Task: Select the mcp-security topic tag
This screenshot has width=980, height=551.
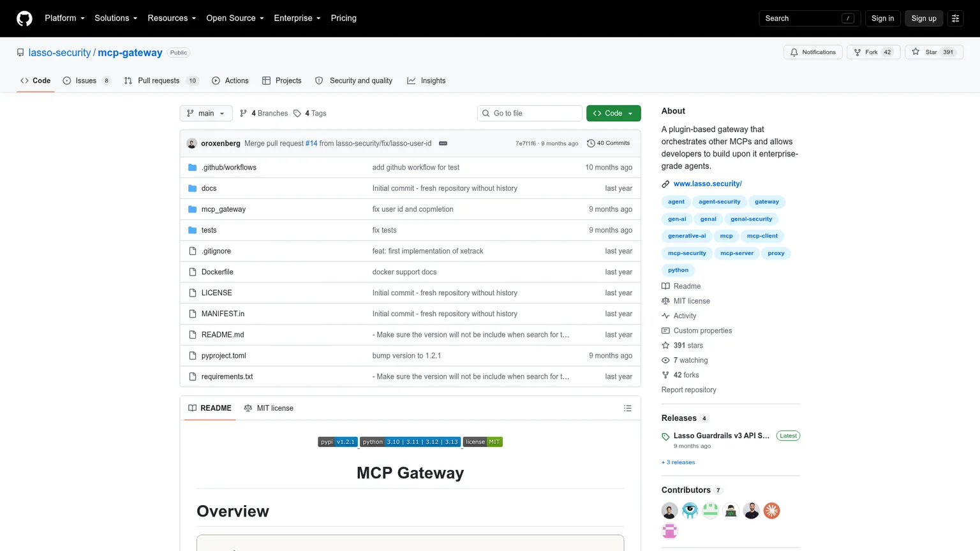Action: (x=687, y=253)
